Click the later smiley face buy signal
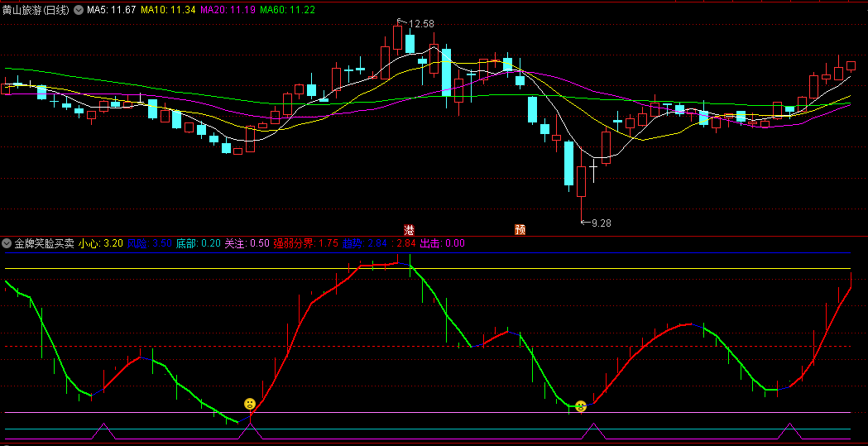This screenshot has height=446, width=868. click(x=580, y=407)
